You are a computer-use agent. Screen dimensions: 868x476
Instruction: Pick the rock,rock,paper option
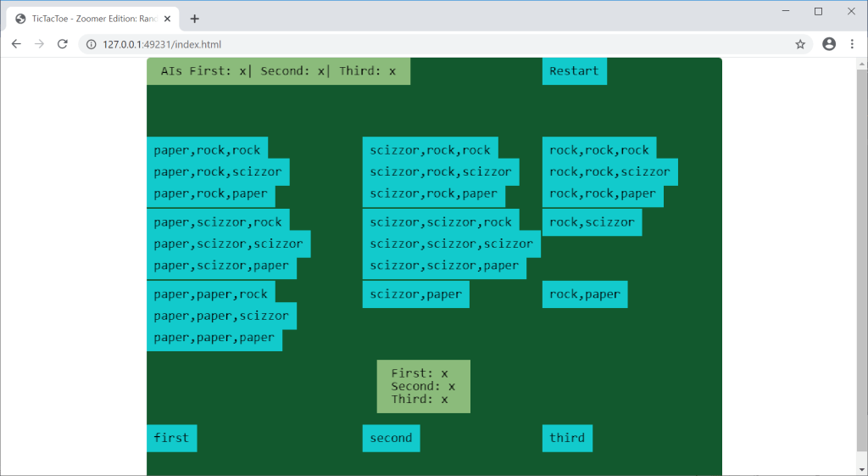(x=602, y=193)
